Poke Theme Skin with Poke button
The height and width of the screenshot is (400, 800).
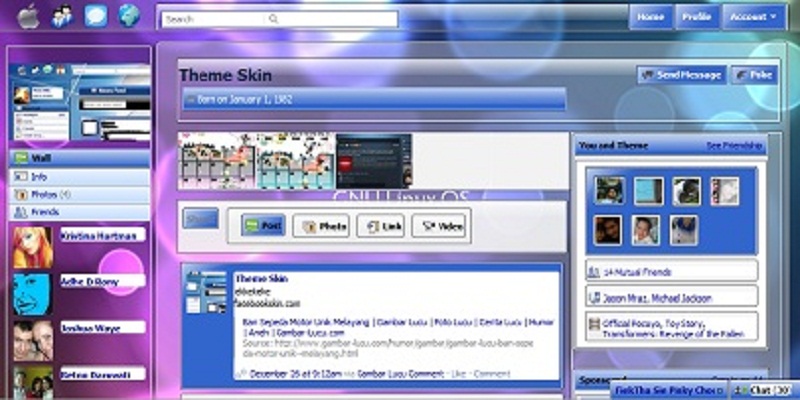[755, 75]
